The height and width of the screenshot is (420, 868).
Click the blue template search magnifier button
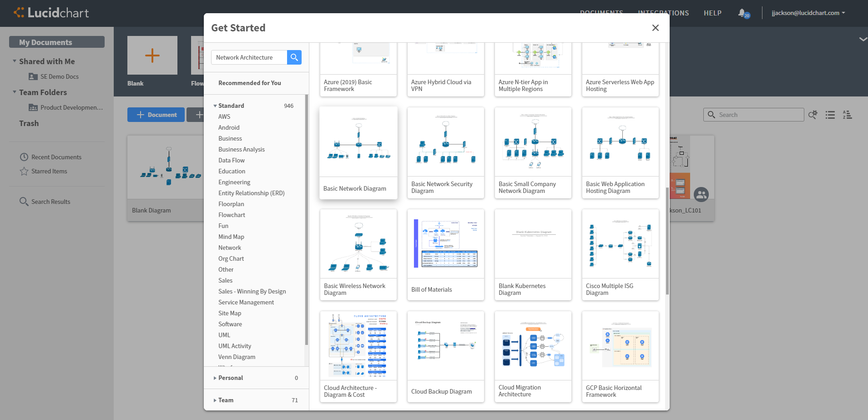click(x=294, y=57)
